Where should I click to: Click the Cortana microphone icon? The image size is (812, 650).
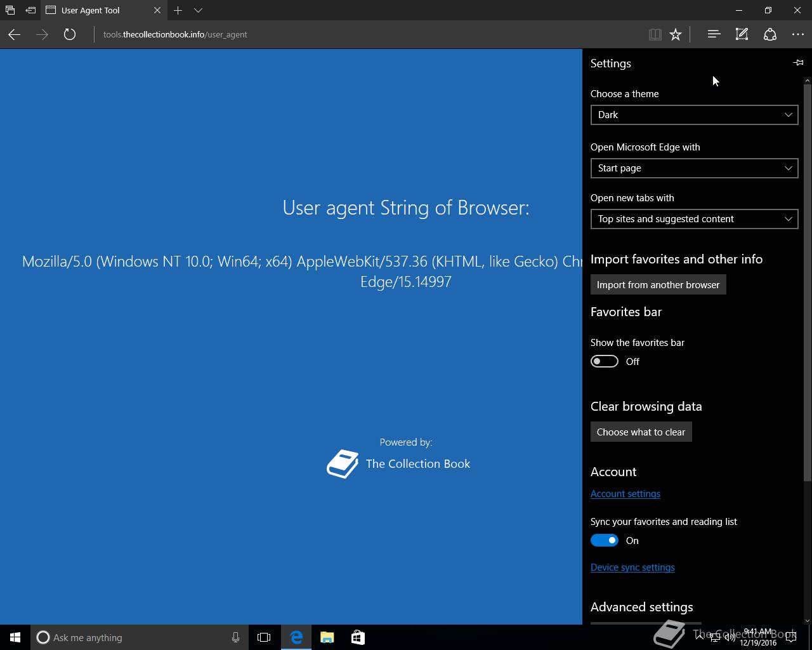(235, 637)
